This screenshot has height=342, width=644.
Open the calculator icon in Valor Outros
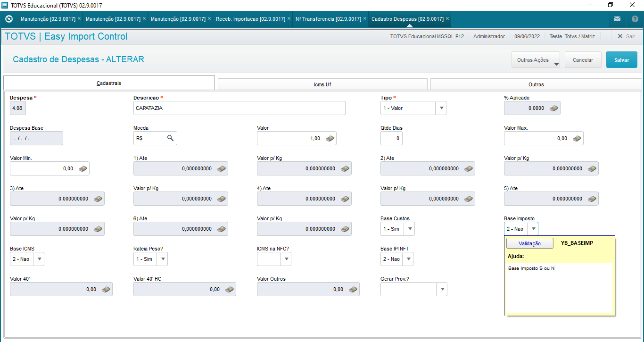click(353, 289)
